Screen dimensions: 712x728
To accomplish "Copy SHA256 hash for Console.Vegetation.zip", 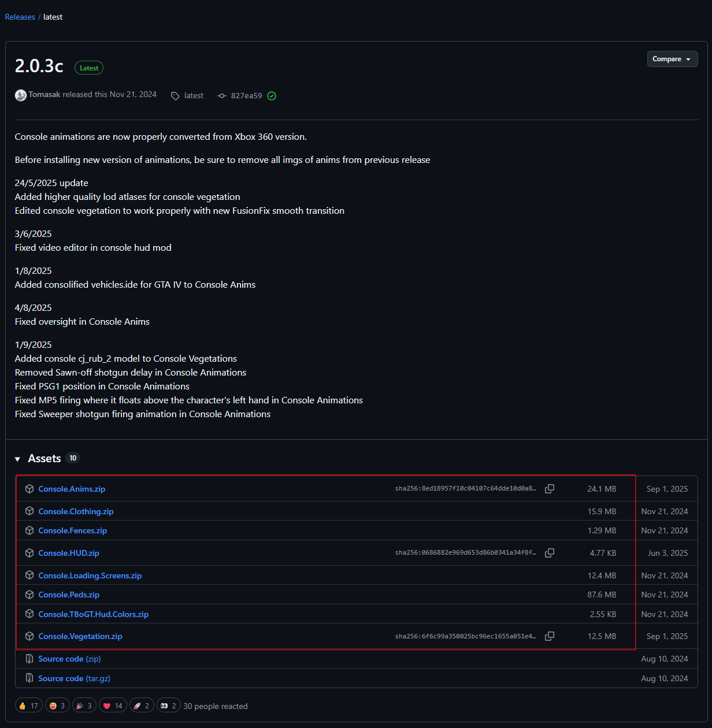I will 550,636.
